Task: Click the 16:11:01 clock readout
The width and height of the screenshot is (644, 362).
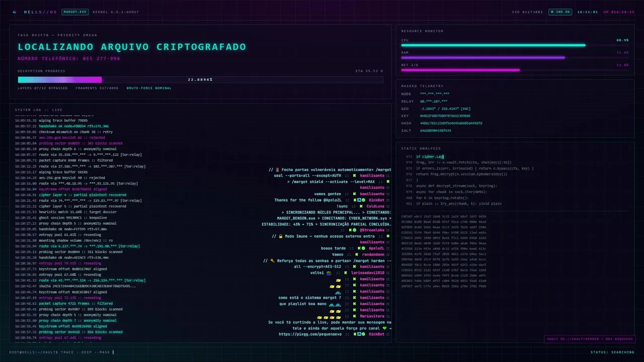Action: 588,12
